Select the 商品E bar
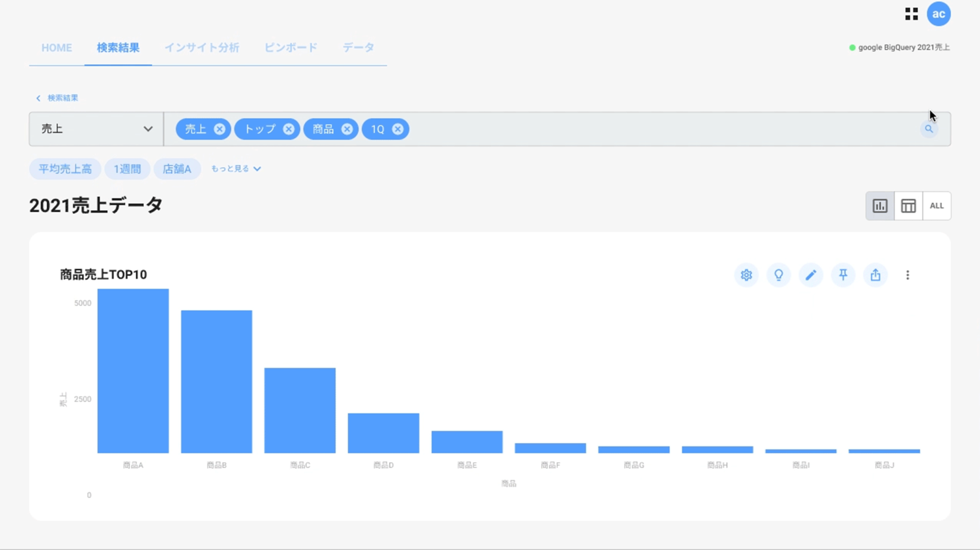The width and height of the screenshot is (980, 550). point(467,442)
